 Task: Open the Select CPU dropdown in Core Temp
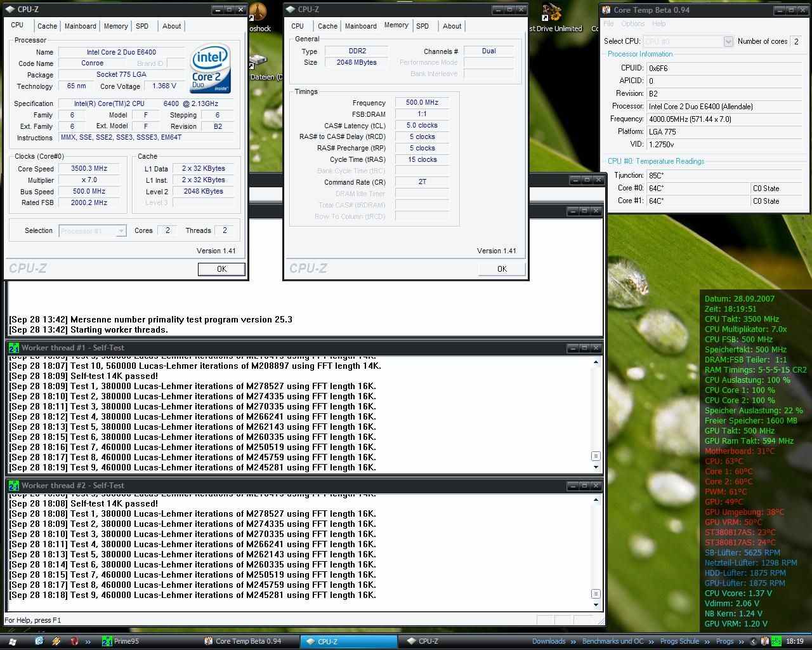(x=688, y=41)
